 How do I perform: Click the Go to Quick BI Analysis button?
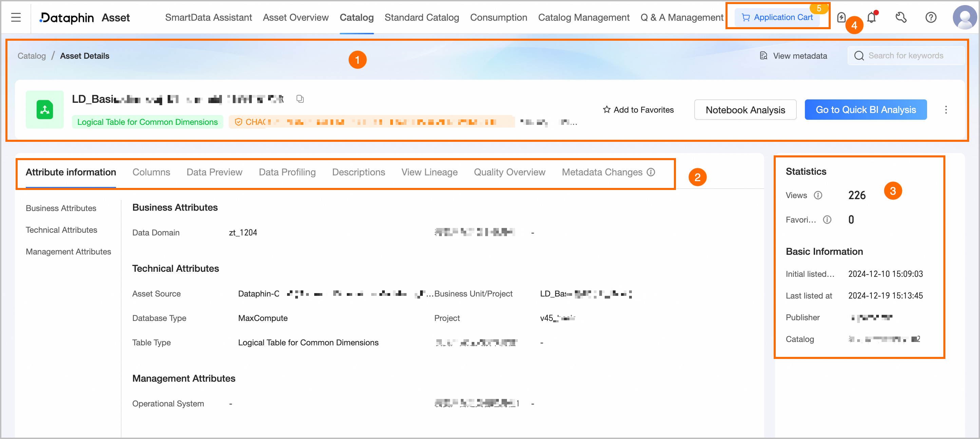(866, 110)
